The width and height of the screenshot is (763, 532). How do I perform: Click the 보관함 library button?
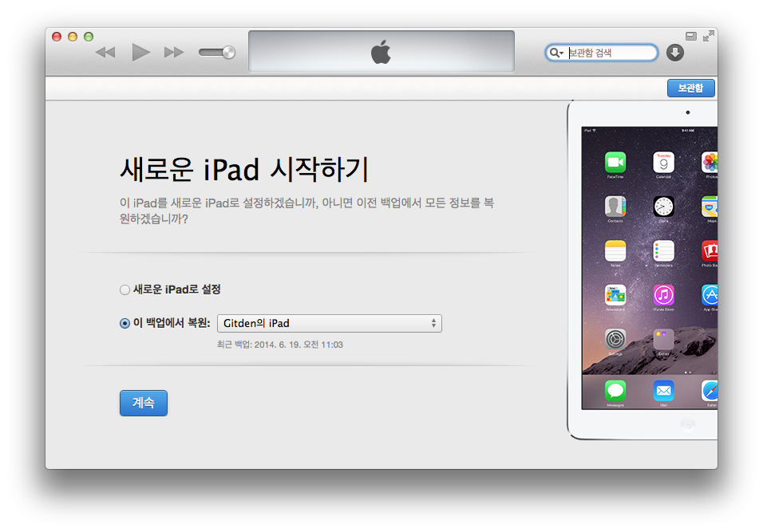coord(690,88)
